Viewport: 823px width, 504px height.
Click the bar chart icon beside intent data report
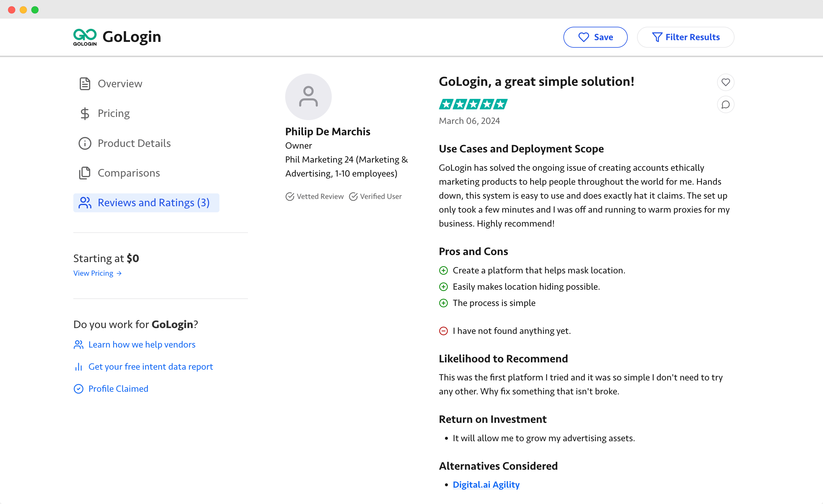(79, 367)
